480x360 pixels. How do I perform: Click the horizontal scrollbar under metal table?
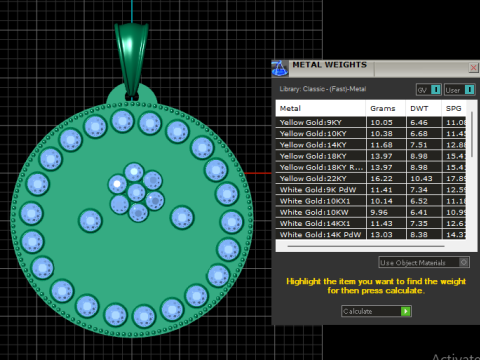point(366,246)
